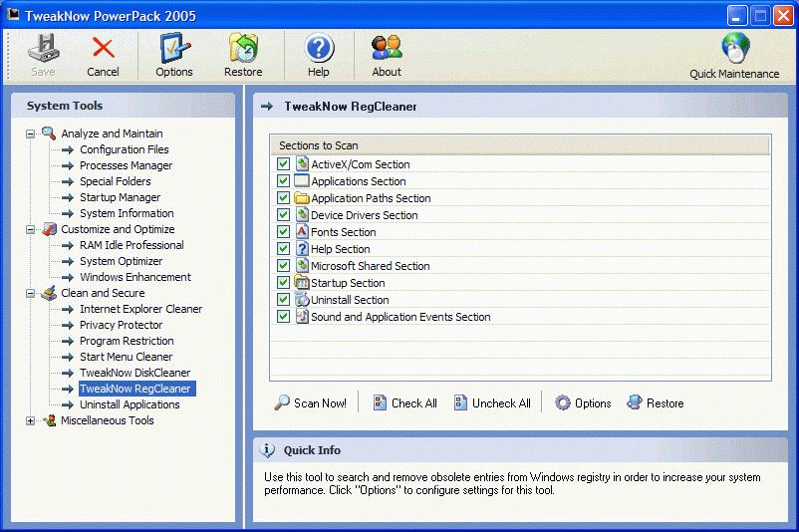The width and height of the screenshot is (799, 532).
Task: Click the Save floppy disk icon
Action: point(43,48)
